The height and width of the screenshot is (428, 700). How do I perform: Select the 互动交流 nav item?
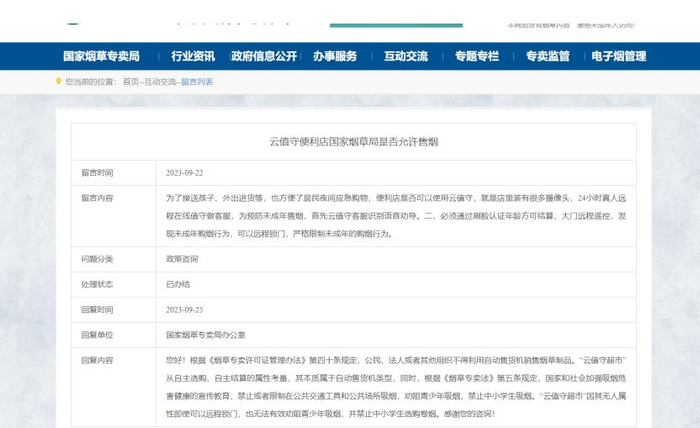click(x=406, y=56)
